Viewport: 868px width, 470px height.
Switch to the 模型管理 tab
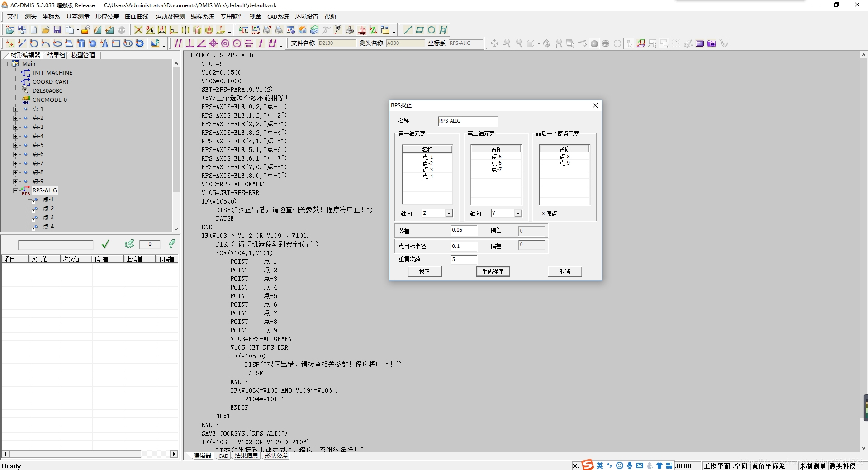coord(84,55)
